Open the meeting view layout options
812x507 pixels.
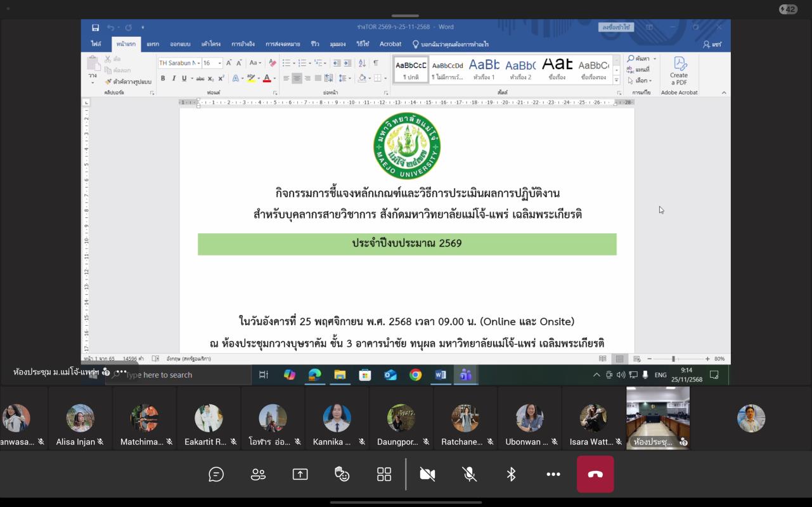pyautogui.click(x=384, y=474)
